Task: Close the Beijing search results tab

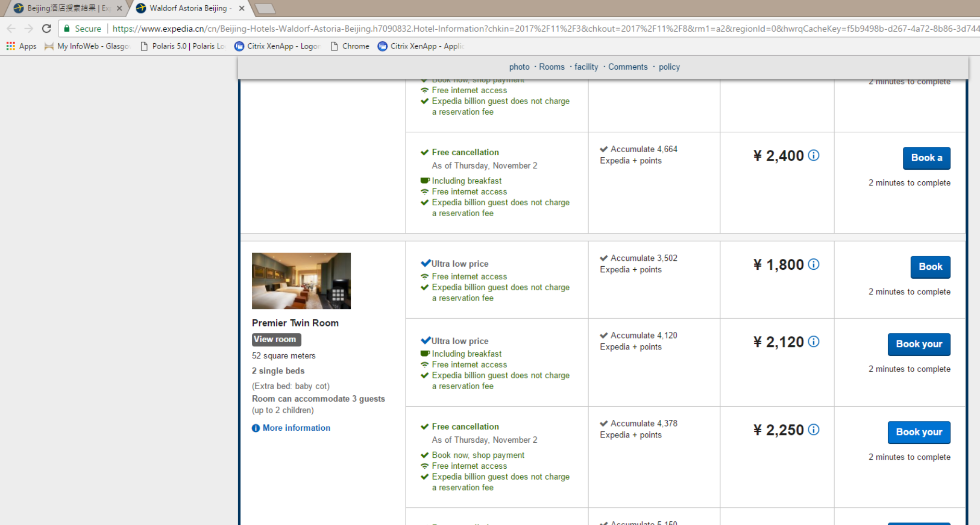Action: click(x=119, y=8)
